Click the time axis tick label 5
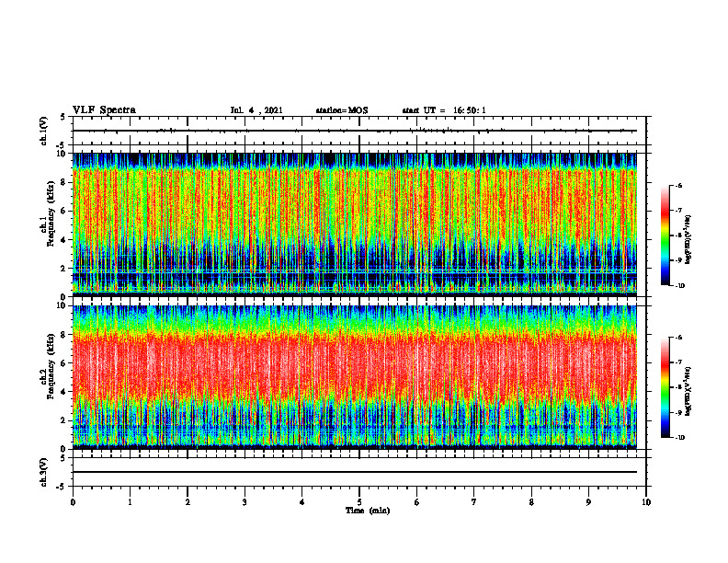728x563 pixels. [x=359, y=502]
